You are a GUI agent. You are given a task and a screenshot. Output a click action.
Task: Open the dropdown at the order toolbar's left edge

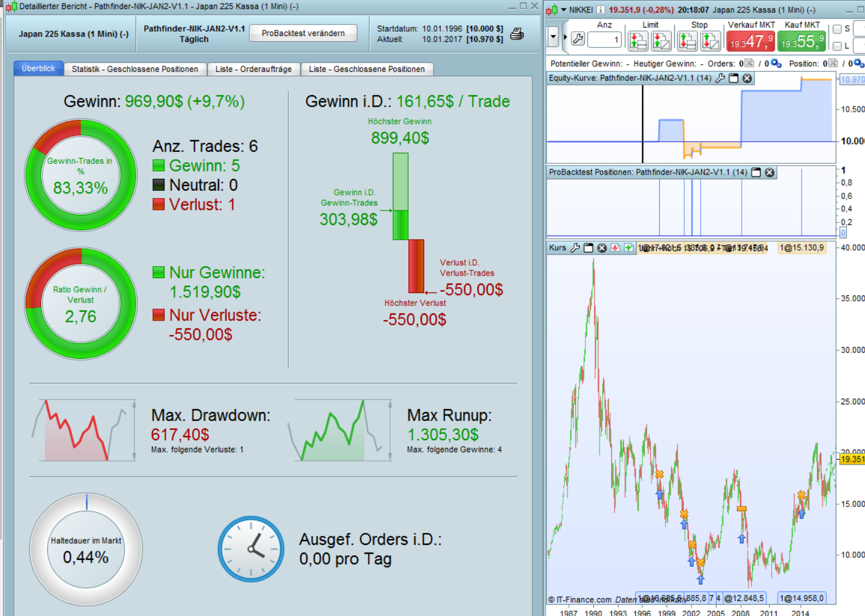[x=553, y=36]
